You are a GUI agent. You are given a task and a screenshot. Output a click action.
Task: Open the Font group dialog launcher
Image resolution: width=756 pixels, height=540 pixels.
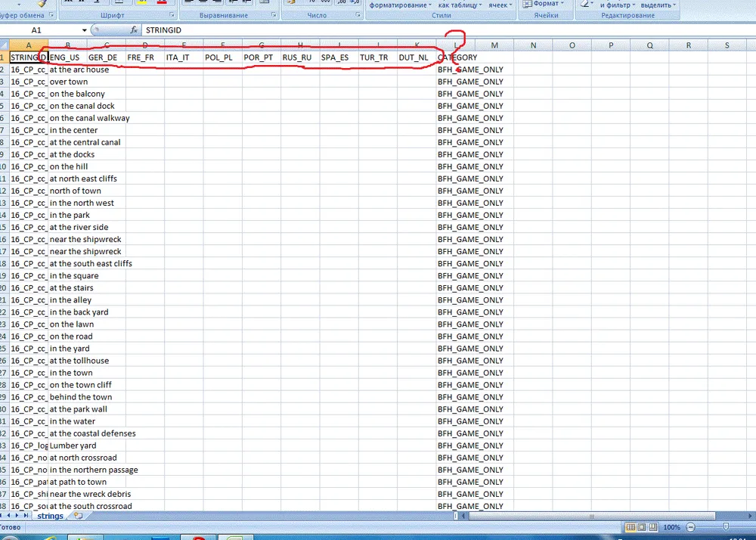click(x=172, y=15)
